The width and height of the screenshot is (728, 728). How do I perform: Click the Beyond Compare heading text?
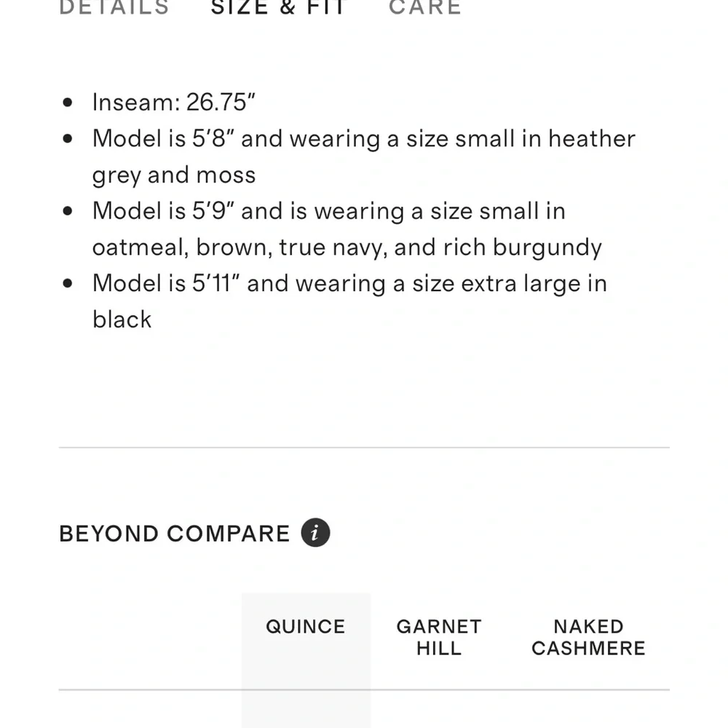pyautogui.click(x=175, y=534)
